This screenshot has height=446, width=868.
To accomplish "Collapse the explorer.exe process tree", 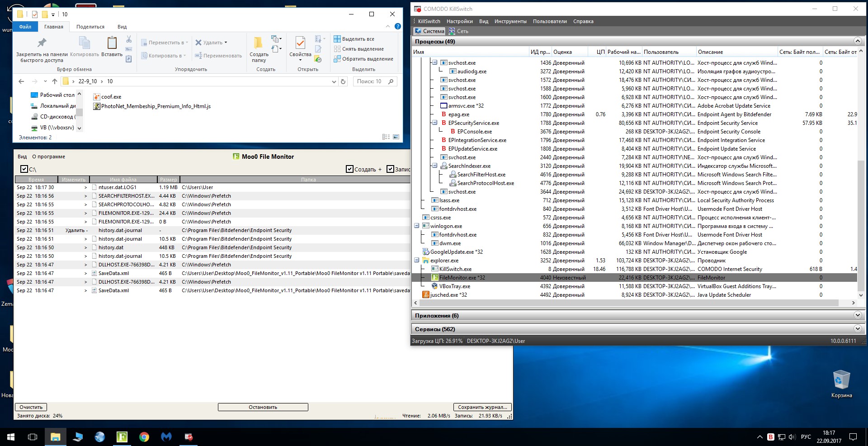I will (417, 261).
